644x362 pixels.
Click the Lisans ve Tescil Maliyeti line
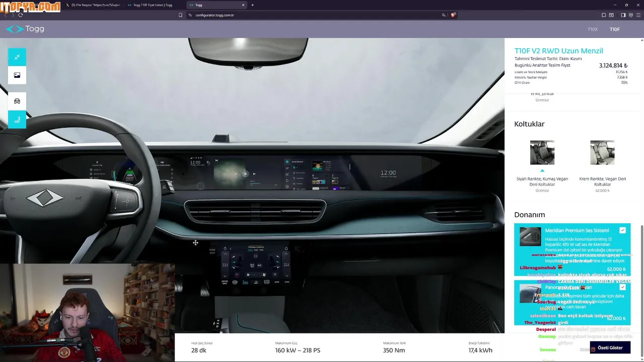point(571,72)
